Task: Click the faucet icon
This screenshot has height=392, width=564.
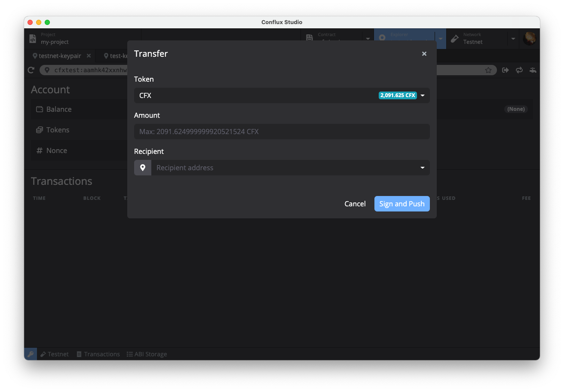Action: [533, 70]
